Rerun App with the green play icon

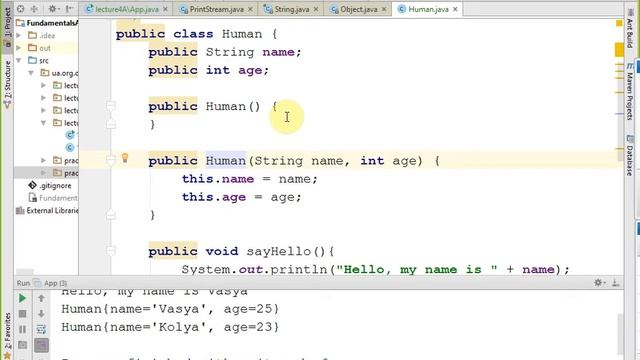pos(22,298)
